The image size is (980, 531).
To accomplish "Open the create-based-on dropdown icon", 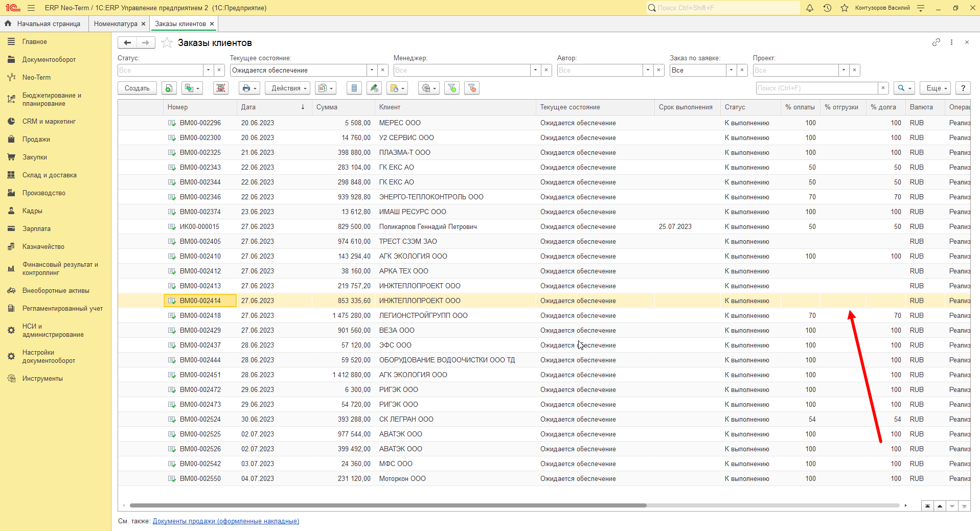I will point(192,88).
